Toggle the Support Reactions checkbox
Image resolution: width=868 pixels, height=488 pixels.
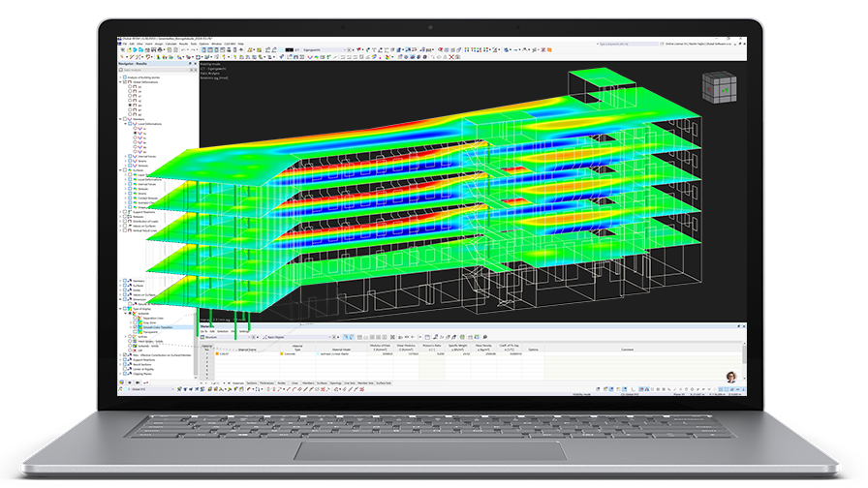125,212
